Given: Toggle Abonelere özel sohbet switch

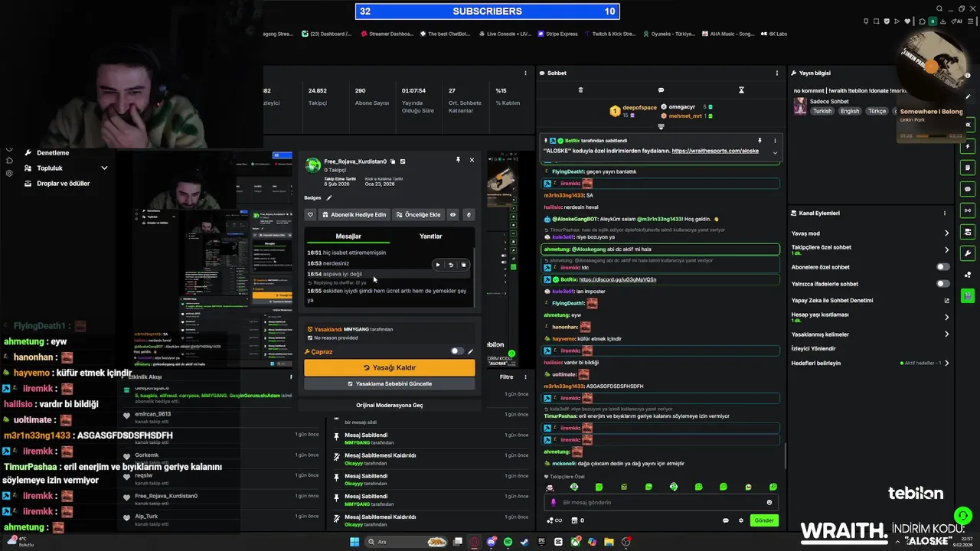Looking at the screenshot, I should 942,267.
